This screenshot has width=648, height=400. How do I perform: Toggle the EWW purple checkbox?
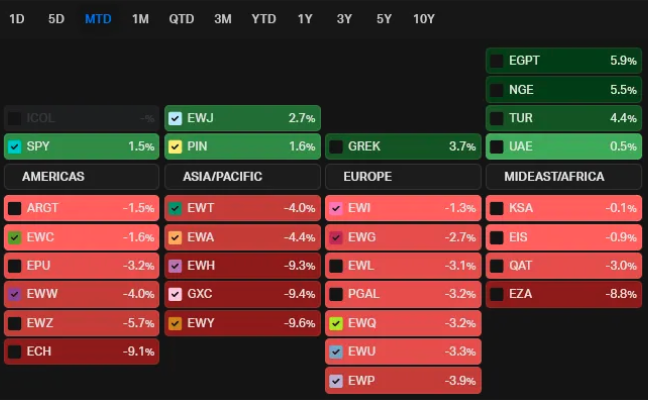[14, 295]
